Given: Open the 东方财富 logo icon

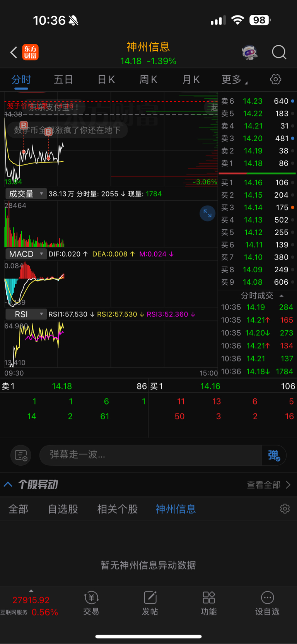Looking at the screenshot, I should (x=31, y=52).
